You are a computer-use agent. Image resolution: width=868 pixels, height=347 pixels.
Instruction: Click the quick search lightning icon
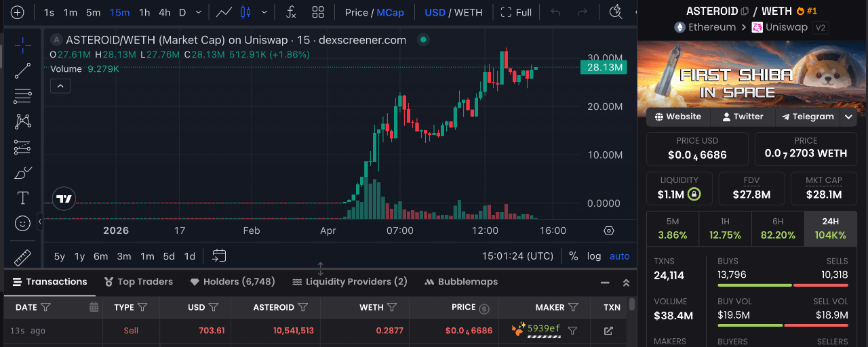616,12
